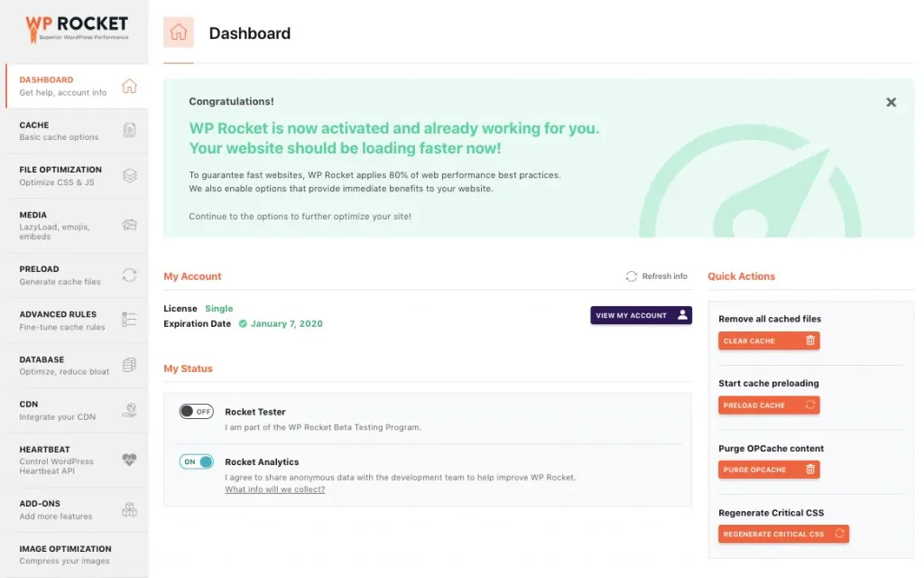Dismiss the Congratulations banner
Viewport: 924px width, 578px height.
(891, 102)
